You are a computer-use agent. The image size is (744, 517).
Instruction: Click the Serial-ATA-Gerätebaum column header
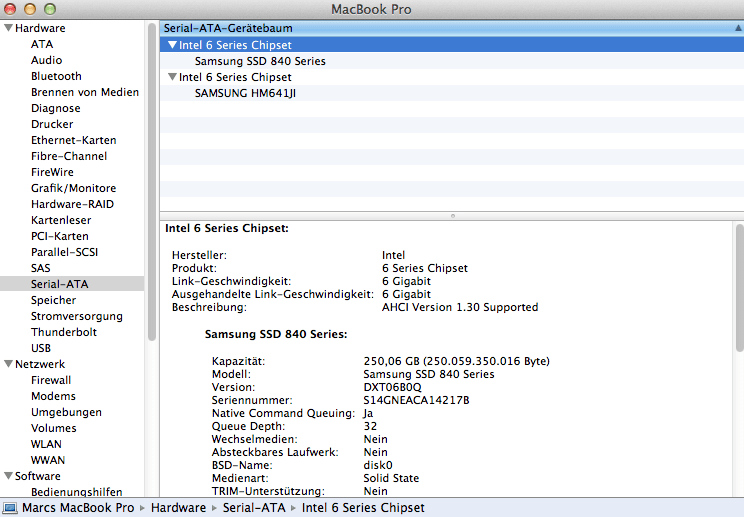(x=452, y=28)
